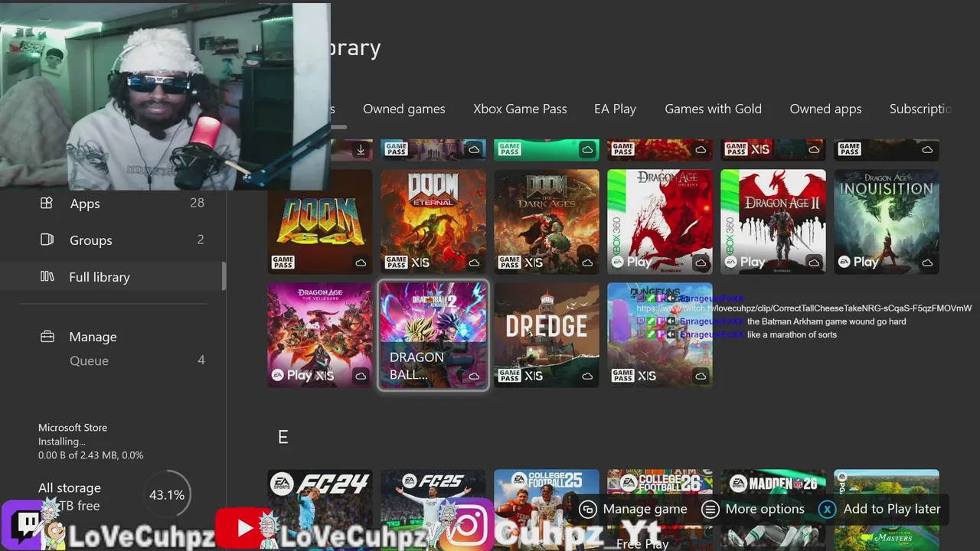Switch to the Owned apps tab

pos(825,109)
